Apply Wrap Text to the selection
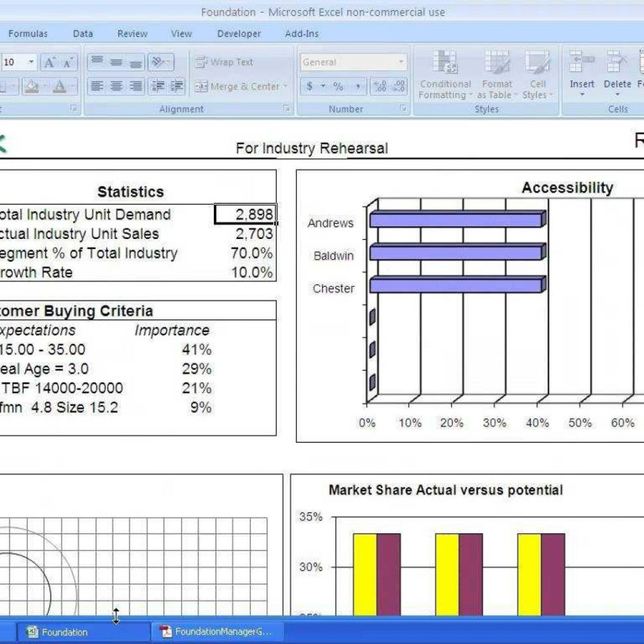The height and width of the screenshot is (644, 644). pyautogui.click(x=226, y=62)
